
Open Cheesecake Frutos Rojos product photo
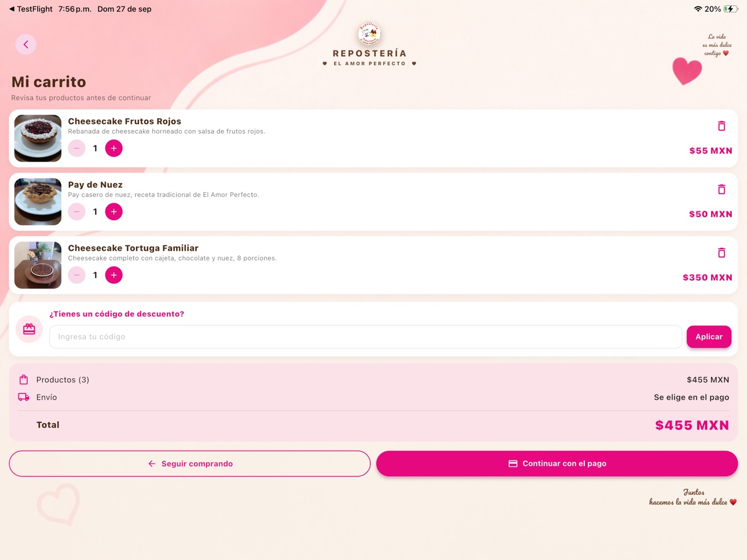coord(38,138)
